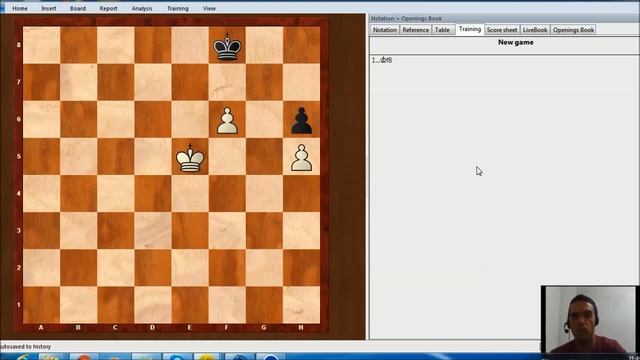Open the Analysis menu
The width and height of the screenshot is (640, 360).
click(x=142, y=8)
